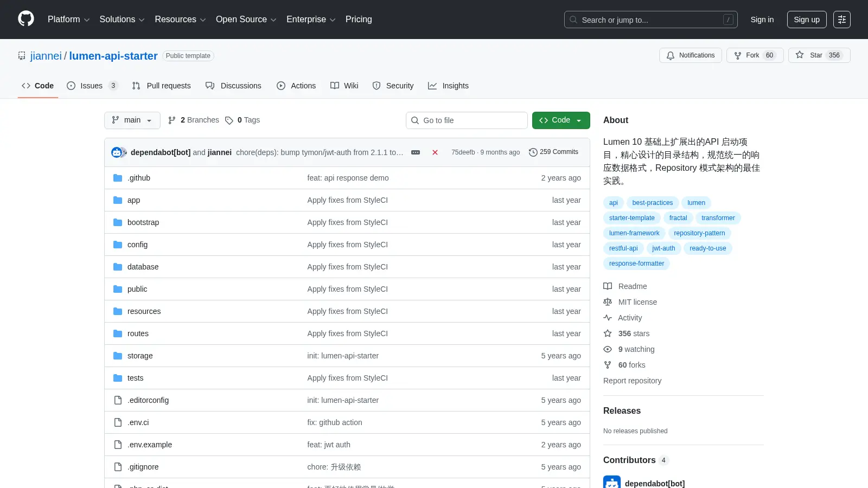This screenshot has height=488, width=868.
Task: Expand the Platform menu
Action: click(68, 20)
